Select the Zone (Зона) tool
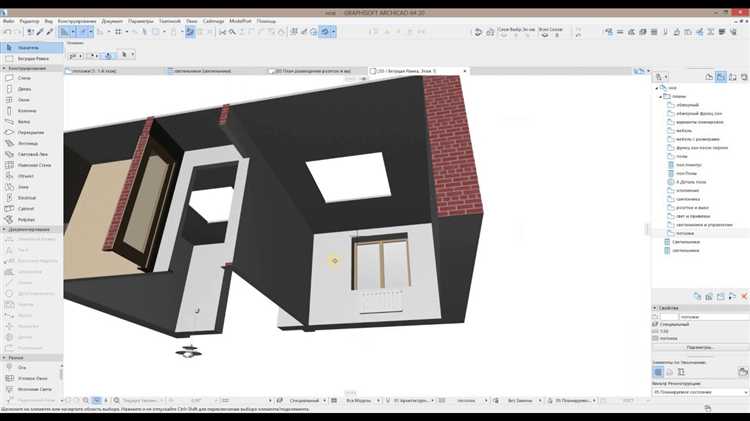This screenshot has width=750, height=421. click(x=32, y=187)
